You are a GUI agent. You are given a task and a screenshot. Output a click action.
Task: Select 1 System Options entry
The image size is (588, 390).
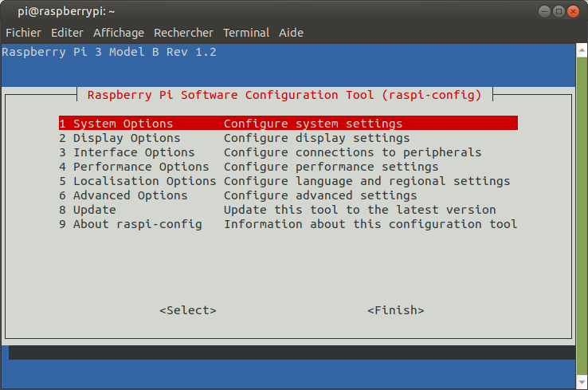pyautogui.click(x=288, y=123)
